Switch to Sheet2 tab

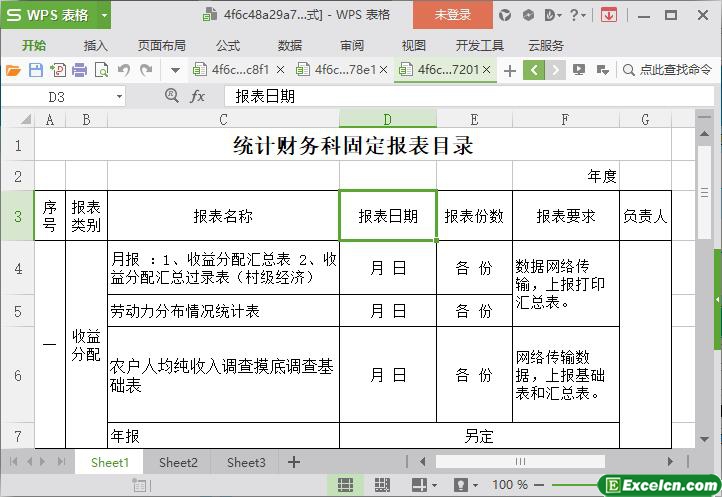click(x=178, y=462)
